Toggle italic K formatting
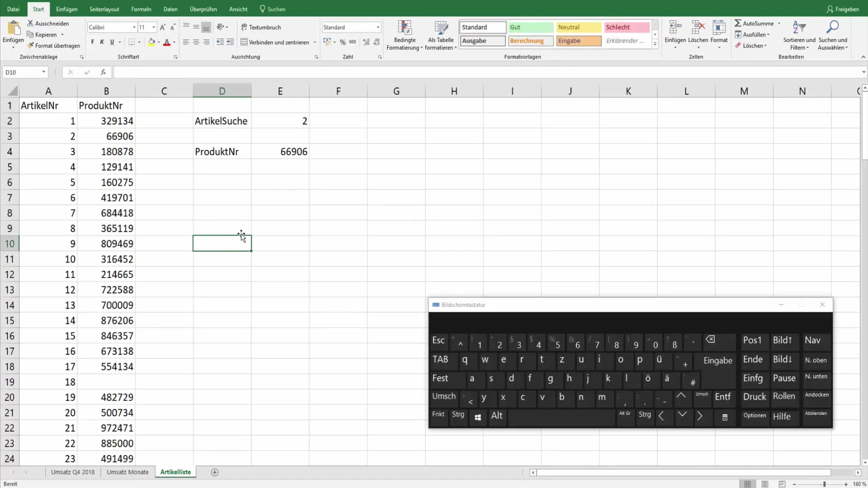The image size is (868, 488). tap(102, 42)
